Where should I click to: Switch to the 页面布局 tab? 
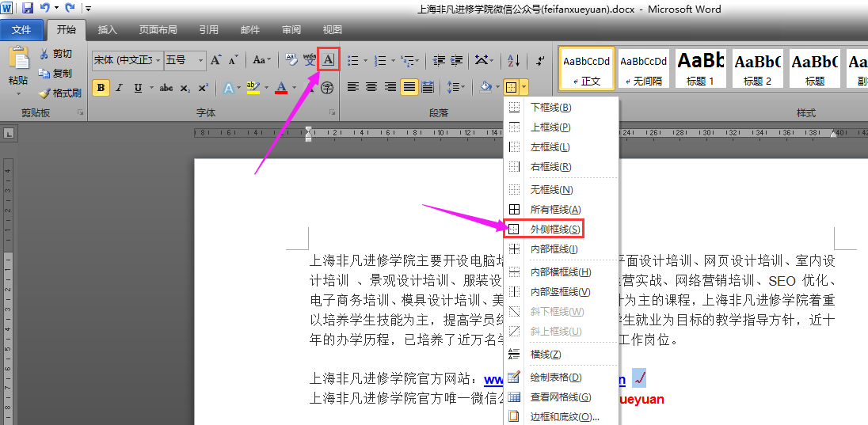(158, 30)
